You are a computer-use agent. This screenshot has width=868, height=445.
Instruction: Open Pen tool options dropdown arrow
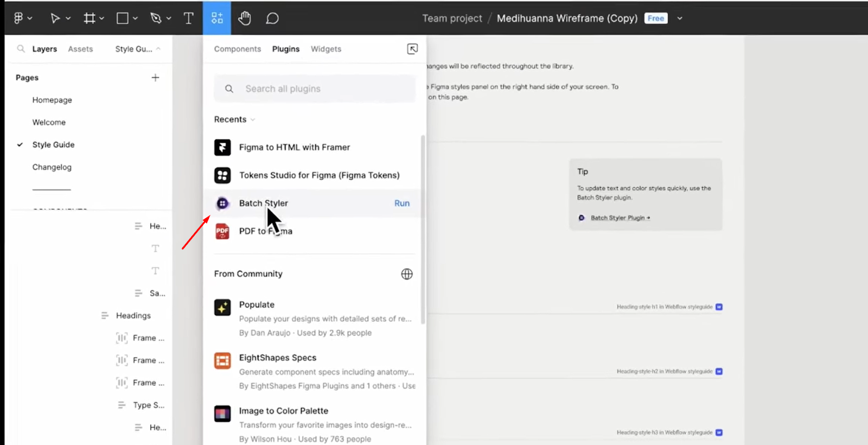(169, 18)
